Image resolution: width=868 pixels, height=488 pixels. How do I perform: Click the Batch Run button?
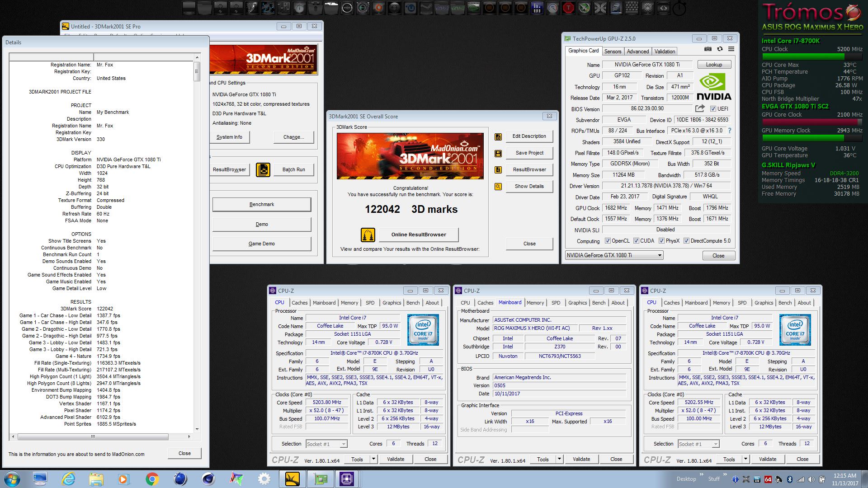click(x=294, y=169)
